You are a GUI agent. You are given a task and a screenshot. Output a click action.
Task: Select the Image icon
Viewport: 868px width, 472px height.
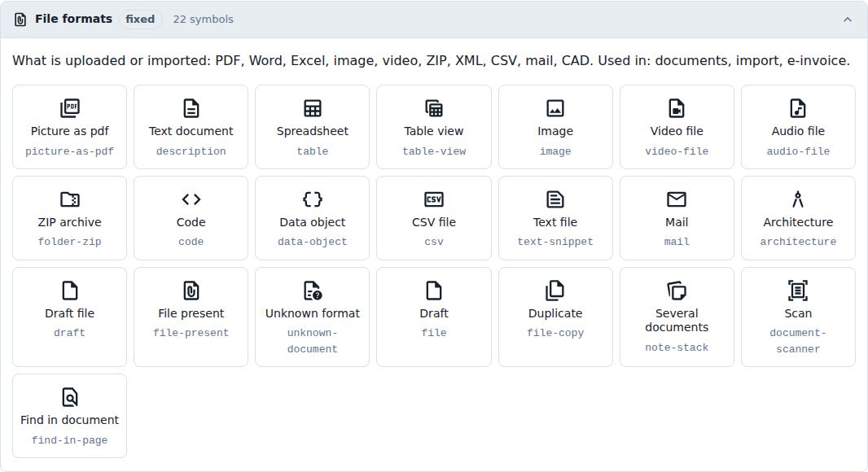tap(555, 108)
